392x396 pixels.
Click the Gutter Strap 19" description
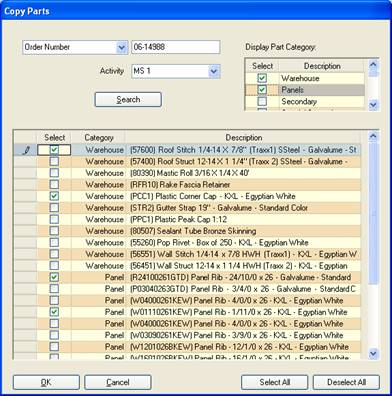pyautogui.click(x=219, y=208)
